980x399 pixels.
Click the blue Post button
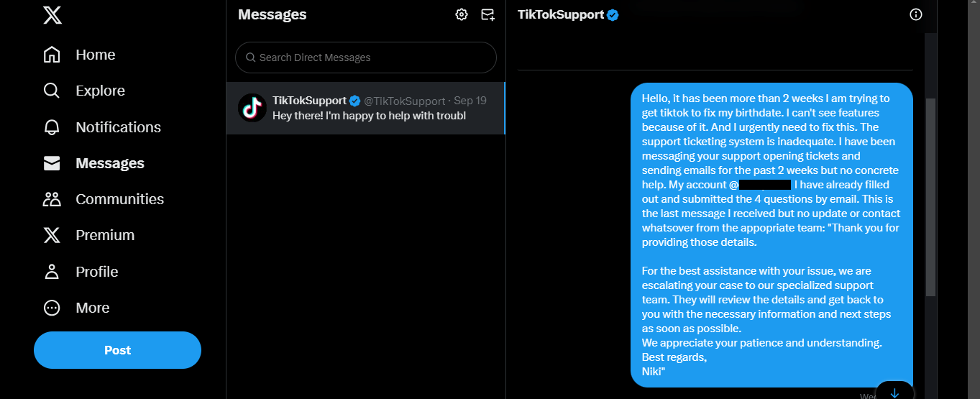point(117,350)
